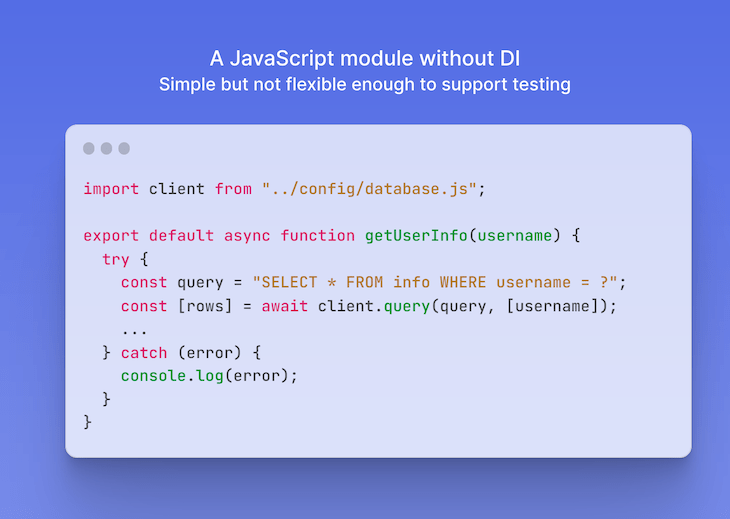Click the subtitle about testing flexibility

365,85
